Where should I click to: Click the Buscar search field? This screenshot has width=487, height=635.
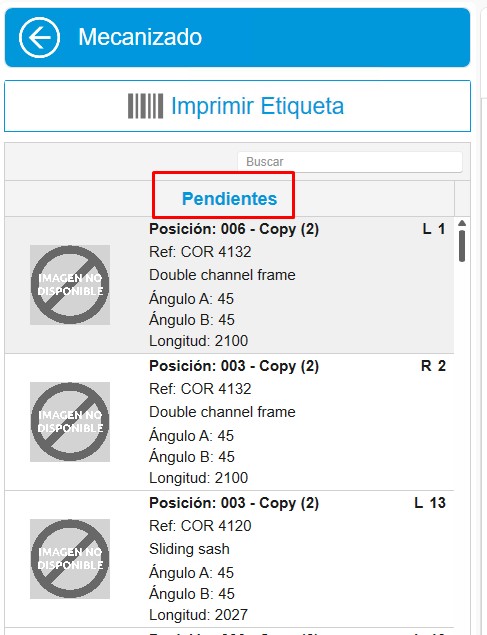click(x=350, y=162)
